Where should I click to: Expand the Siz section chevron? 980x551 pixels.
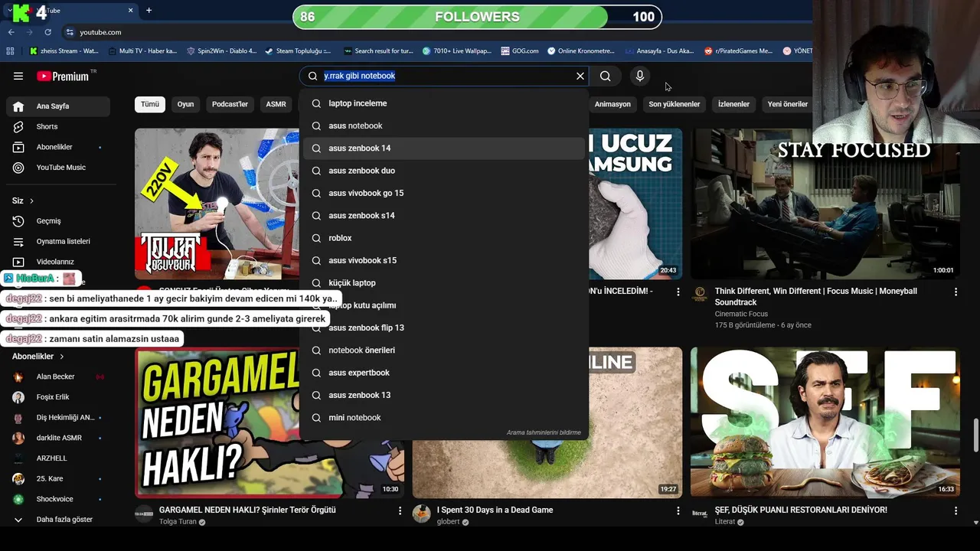click(x=31, y=201)
